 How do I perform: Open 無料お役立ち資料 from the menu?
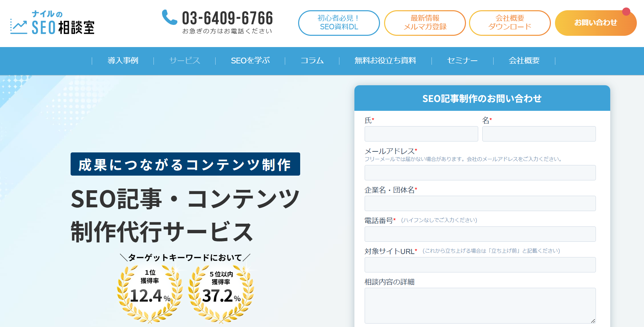(386, 61)
